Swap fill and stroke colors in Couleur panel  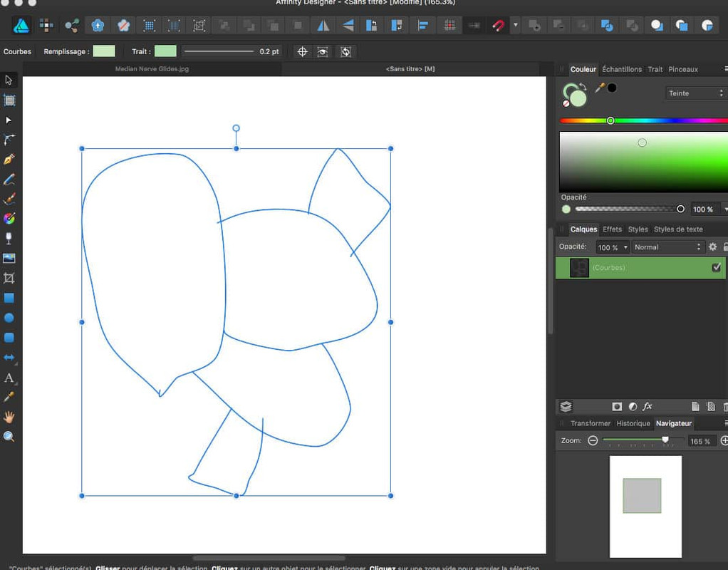click(x=583, y=88)
